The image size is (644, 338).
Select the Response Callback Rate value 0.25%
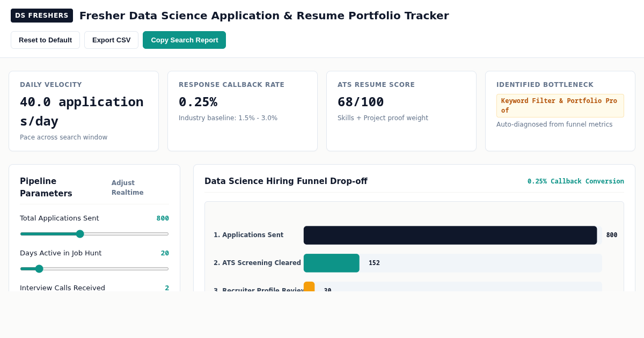(198, 102)
